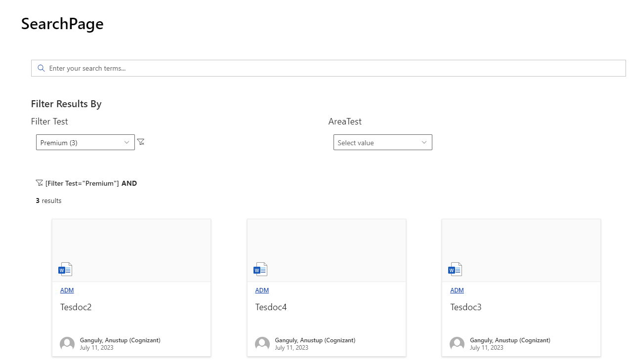The width and height of the screenshot is (629, 364).
Task: Click the author avatar on the Tesdoc4 card
Action: pyautogui.click(x=262, y=343)
